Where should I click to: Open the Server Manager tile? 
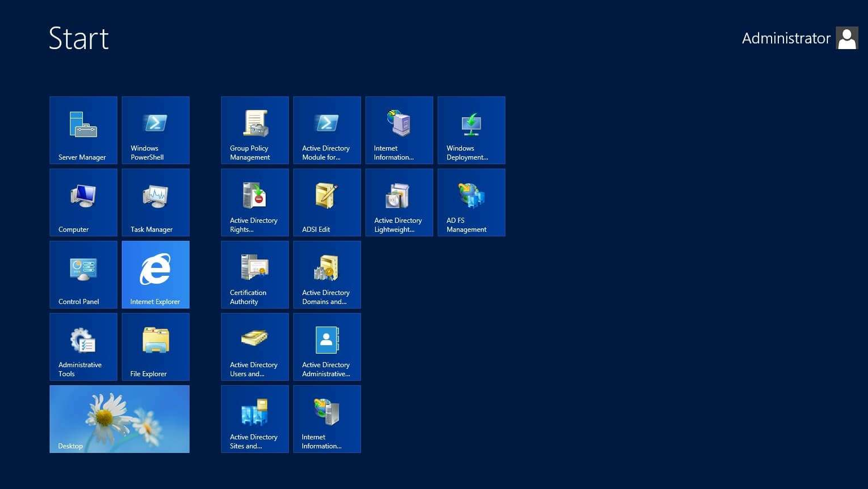click(83, 130)
